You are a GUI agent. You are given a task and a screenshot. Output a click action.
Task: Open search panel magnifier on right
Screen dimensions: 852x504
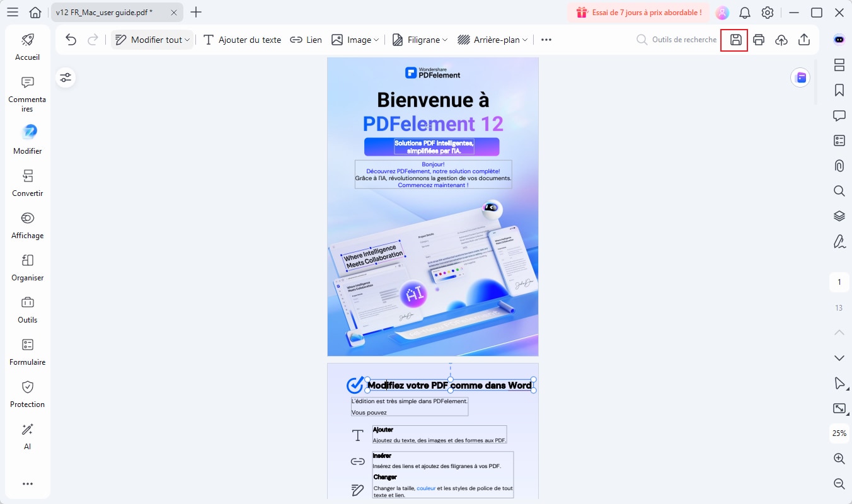839,191
